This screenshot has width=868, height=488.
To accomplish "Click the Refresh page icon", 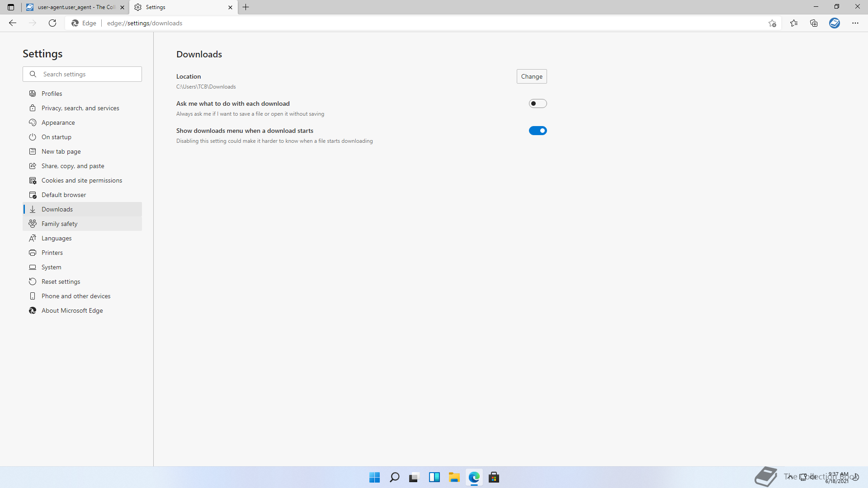I will (x=52, y=23).
